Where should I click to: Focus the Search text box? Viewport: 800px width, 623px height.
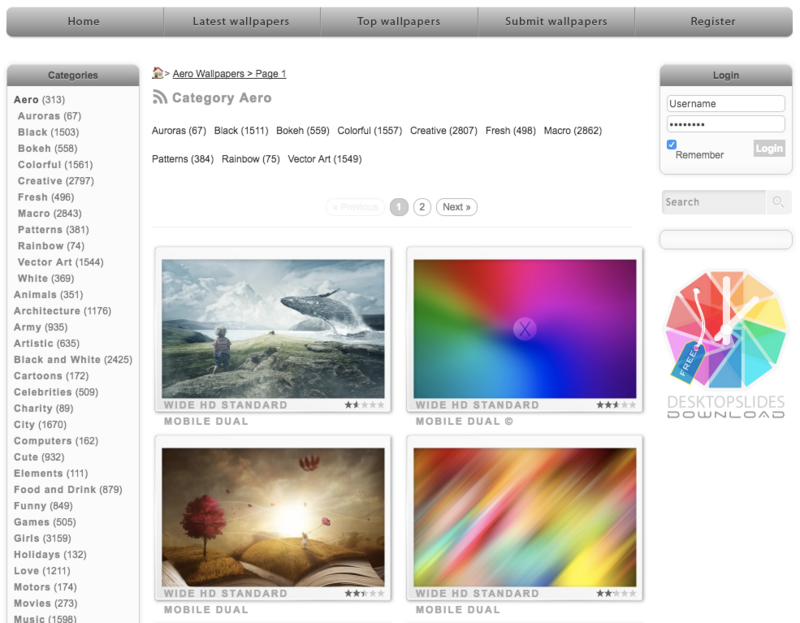[x=714, y=202]
